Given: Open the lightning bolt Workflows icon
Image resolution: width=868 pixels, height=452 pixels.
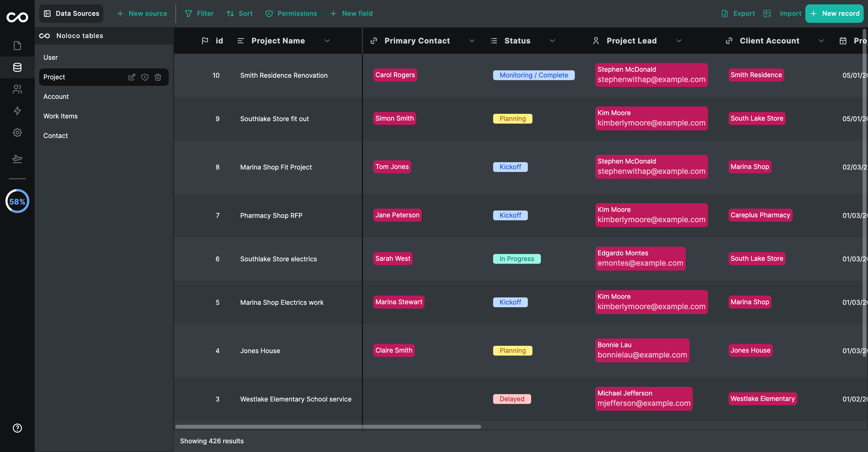Looking at the screenshot, I should [17, 111].
